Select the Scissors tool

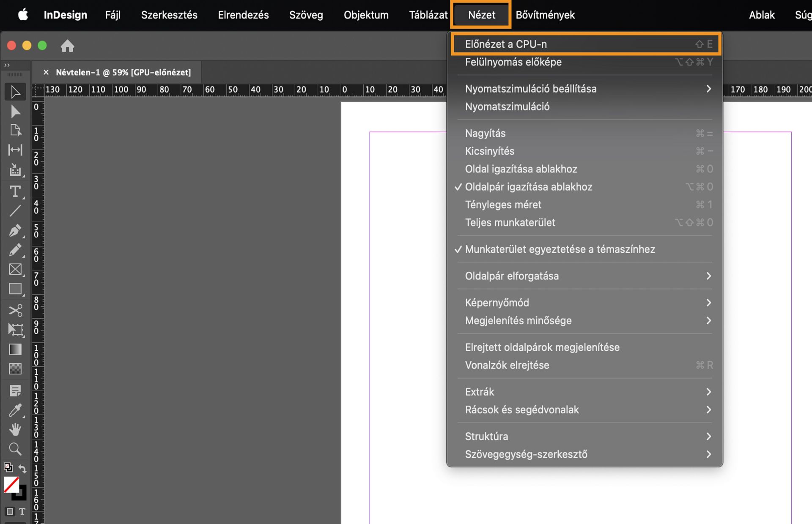pos(16,311)
